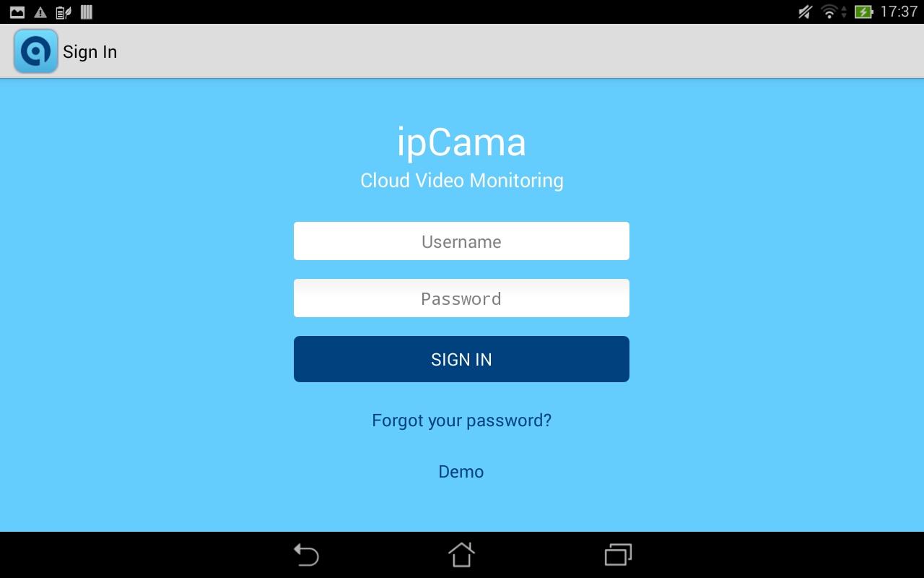Open the recent apps overview icon
This screenshot has width=924, height=578.
tap(618, 555)
